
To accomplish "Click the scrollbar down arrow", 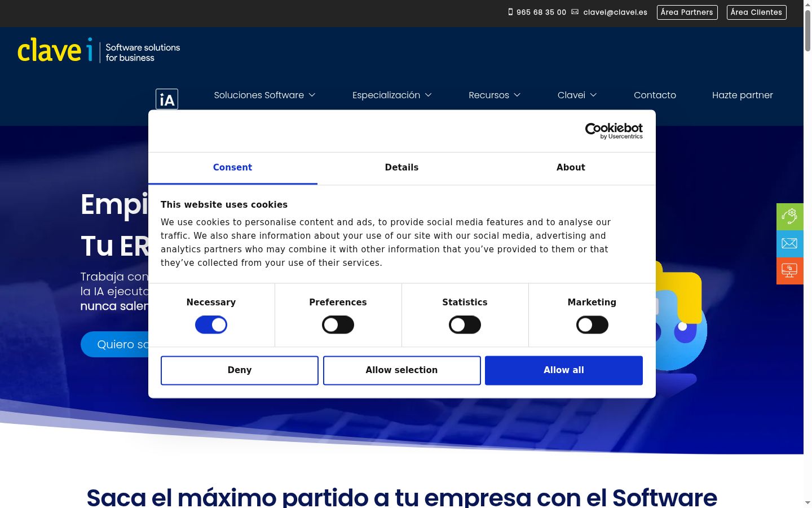I will pos(807,502).
